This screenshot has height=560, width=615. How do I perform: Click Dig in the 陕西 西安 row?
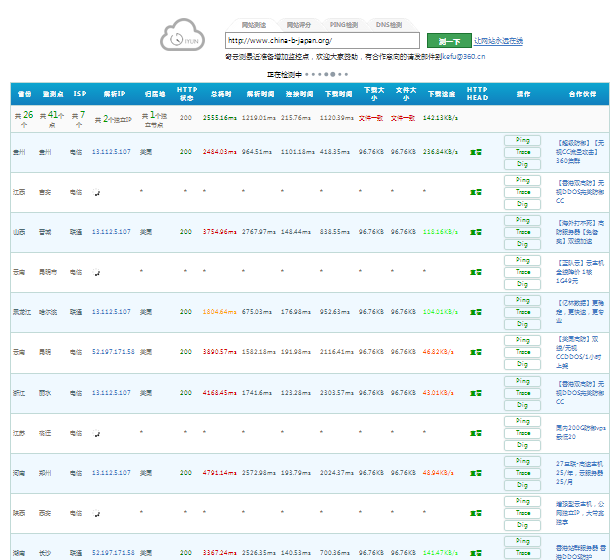pos(522,525)
